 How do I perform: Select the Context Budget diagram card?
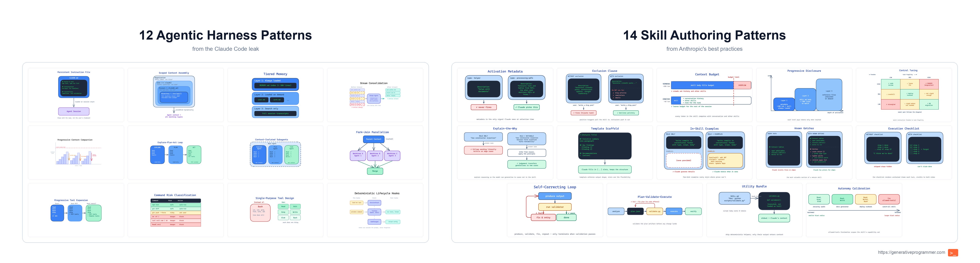(x=704, y=95)
